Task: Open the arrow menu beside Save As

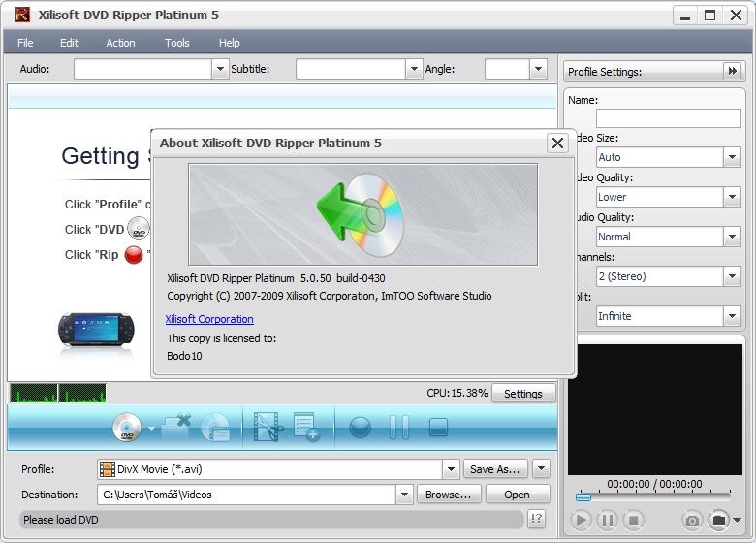Action: 541,468
